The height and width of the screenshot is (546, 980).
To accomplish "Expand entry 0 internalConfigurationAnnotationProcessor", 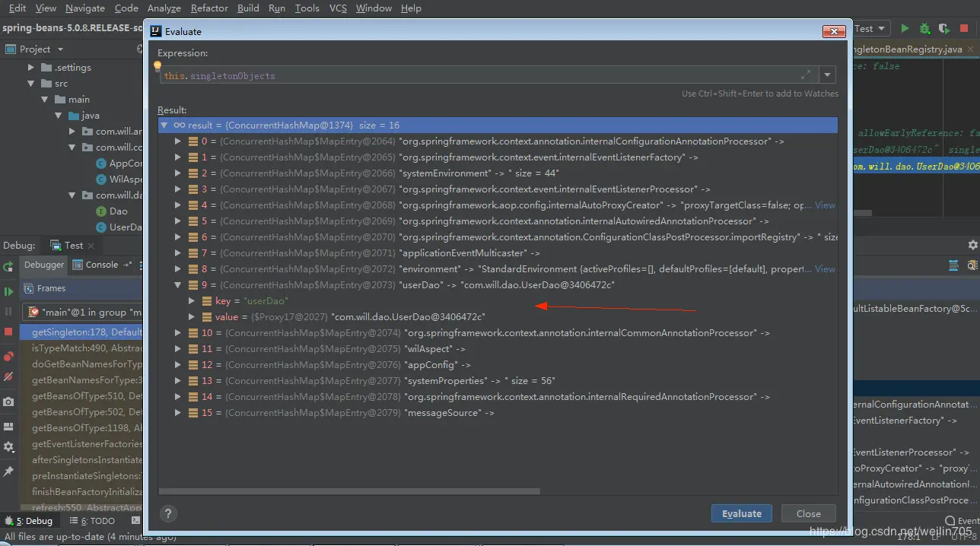I will [x=178, y=141].
